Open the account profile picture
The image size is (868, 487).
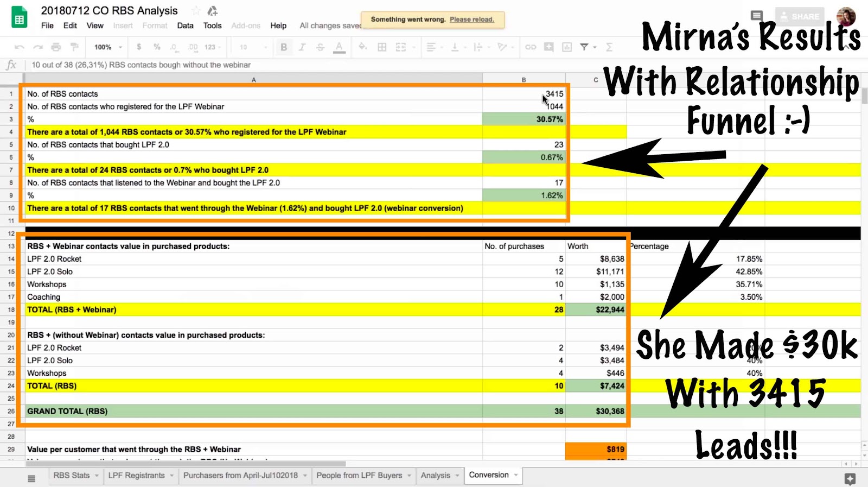pyautogui.click(x=846, y=16)
